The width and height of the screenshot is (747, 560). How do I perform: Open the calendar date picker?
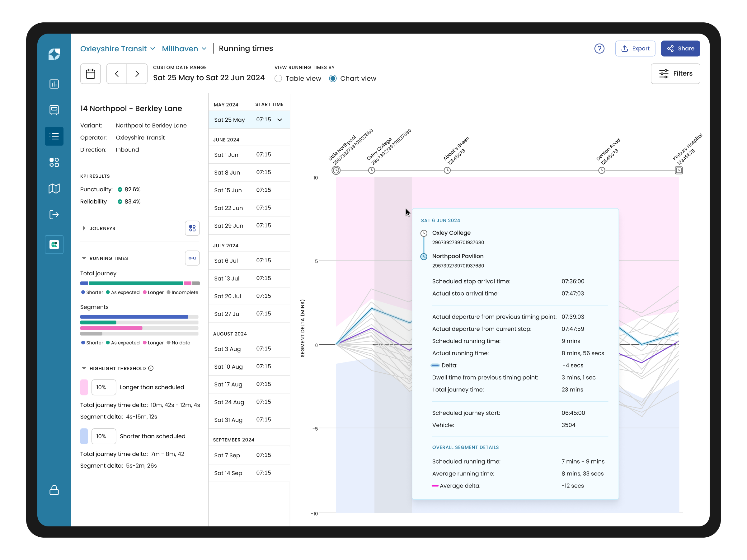pos(90,74)
